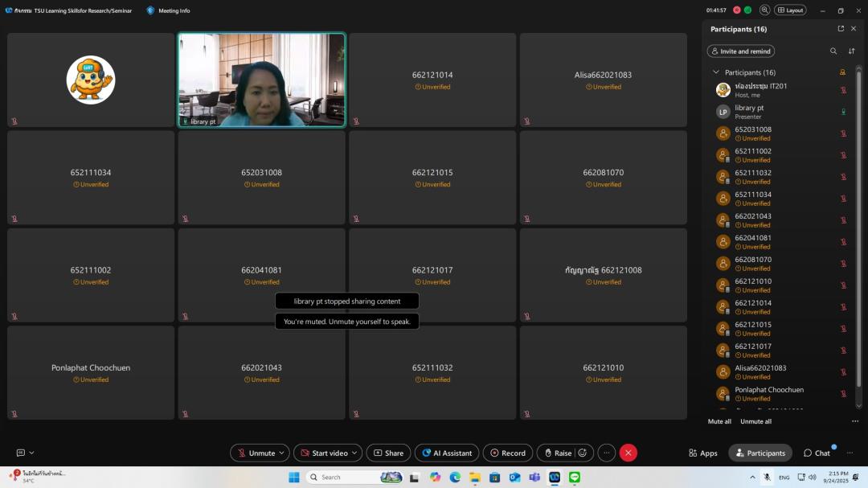The image size is (868, 488).
Task: Open the audio options dropdown arrow beside Unmute
Action: coord(282,453)
